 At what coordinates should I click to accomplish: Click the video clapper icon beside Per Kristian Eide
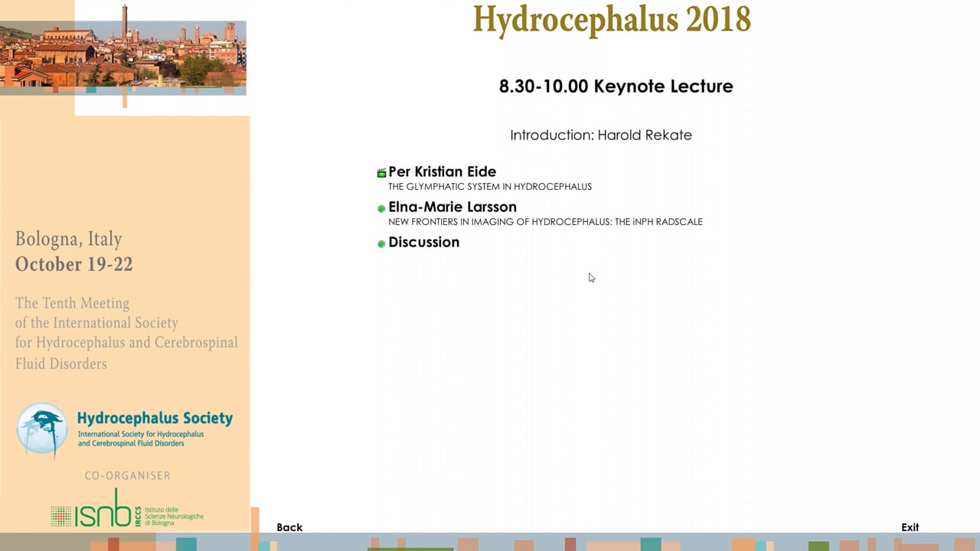[x=381, y=173]
